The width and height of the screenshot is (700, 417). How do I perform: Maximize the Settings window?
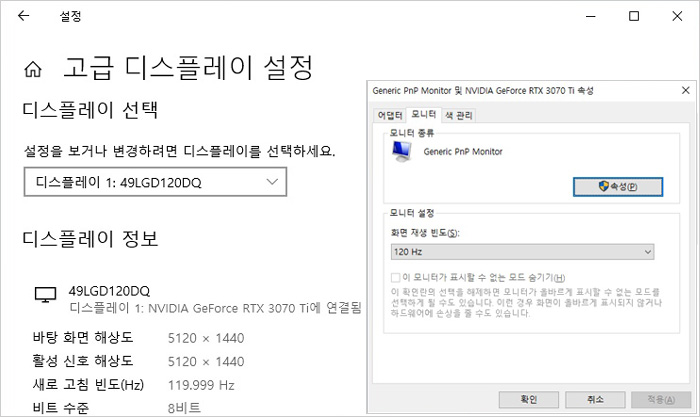point(633,17)
